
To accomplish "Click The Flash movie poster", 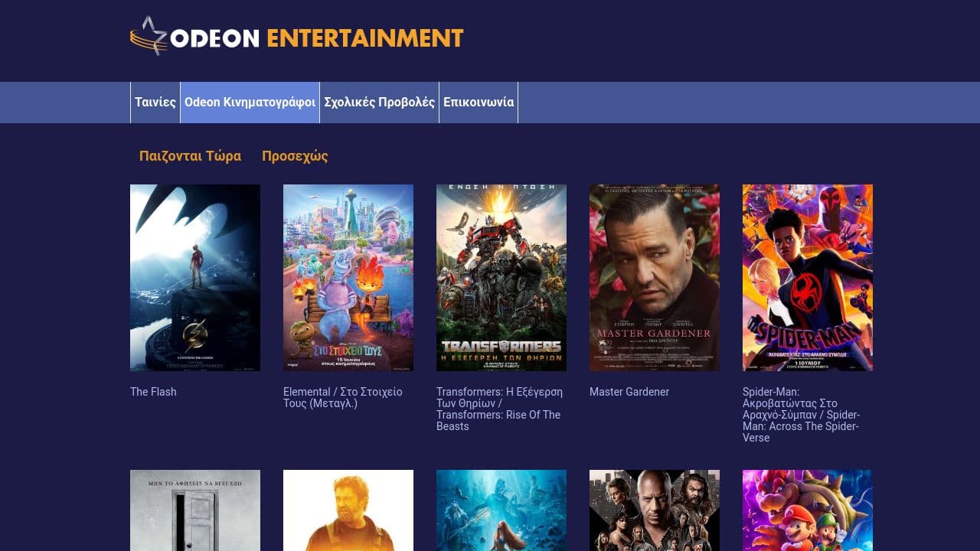I will [x=194, y=278].
